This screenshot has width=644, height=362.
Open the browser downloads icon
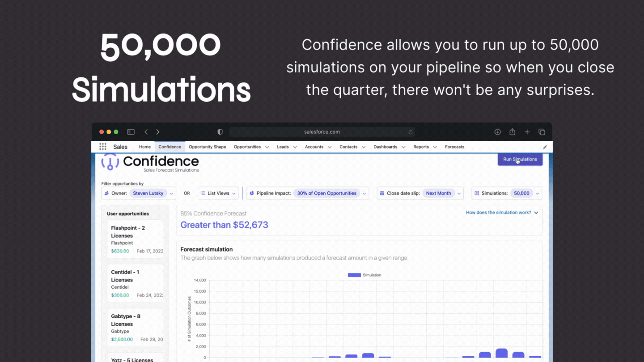click(497, 132)
